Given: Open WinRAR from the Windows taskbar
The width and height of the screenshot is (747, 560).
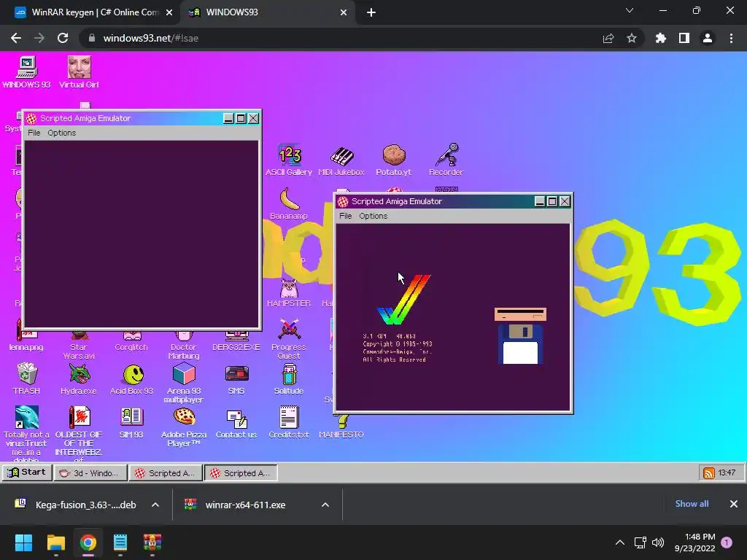Looking at the screenshot, I should 152,542.
